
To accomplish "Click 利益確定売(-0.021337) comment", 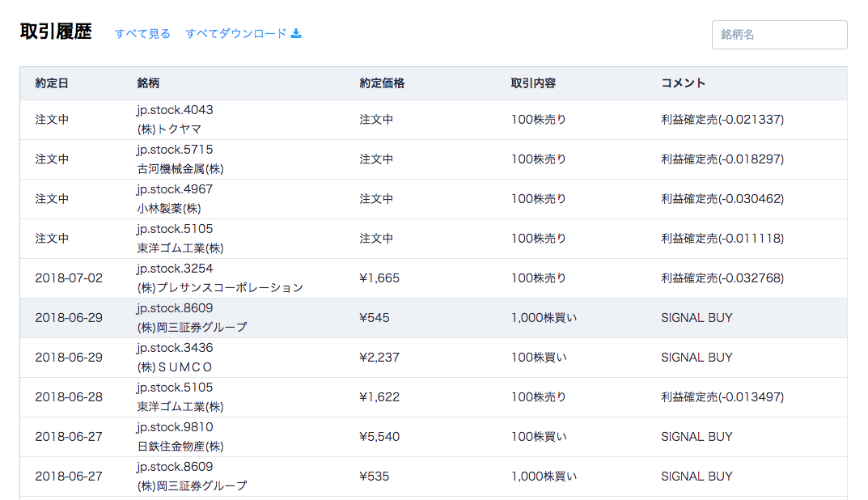I will (x=722, y=120).
